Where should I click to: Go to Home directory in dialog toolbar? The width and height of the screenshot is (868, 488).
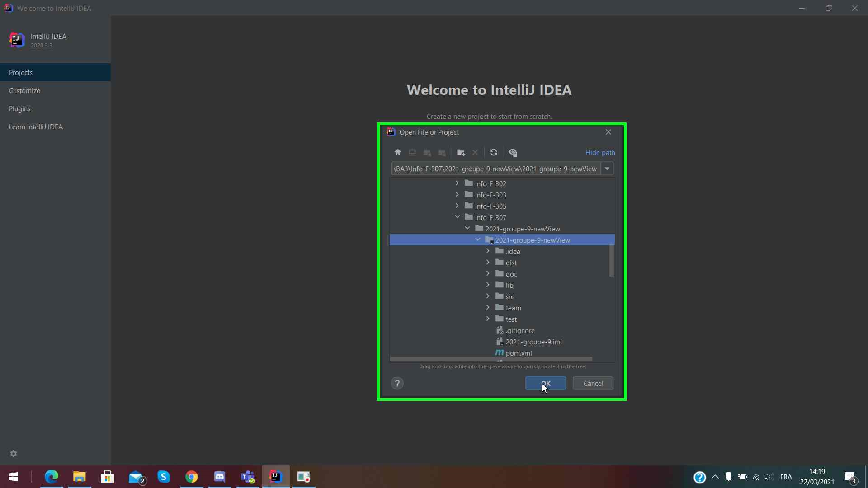pyautogui.click(x=398, y=153)
